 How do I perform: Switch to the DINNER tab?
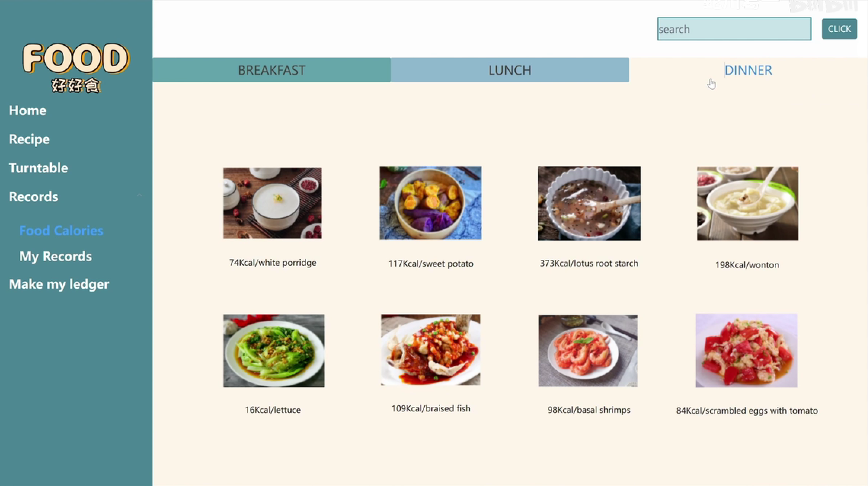click(x=748, y=70)
